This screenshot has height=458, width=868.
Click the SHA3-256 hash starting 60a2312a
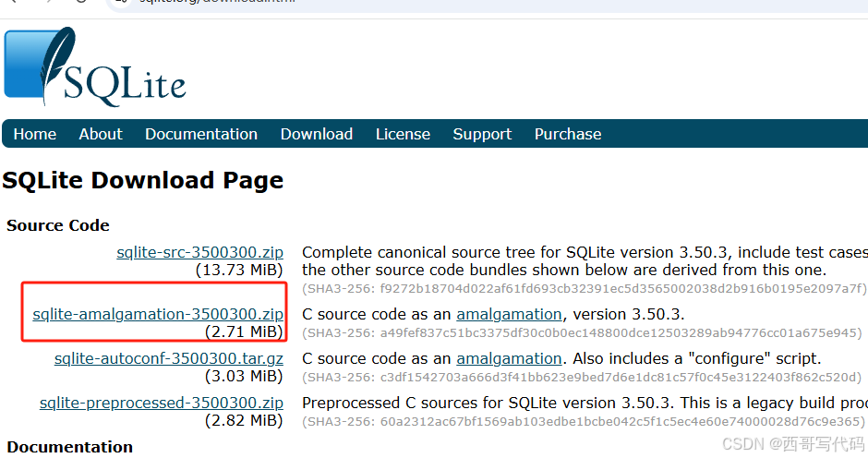(x=584, y=421)
